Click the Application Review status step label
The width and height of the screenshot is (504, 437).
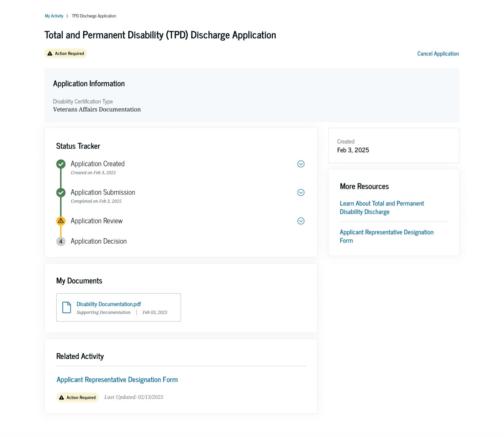(x=96, y=221)
